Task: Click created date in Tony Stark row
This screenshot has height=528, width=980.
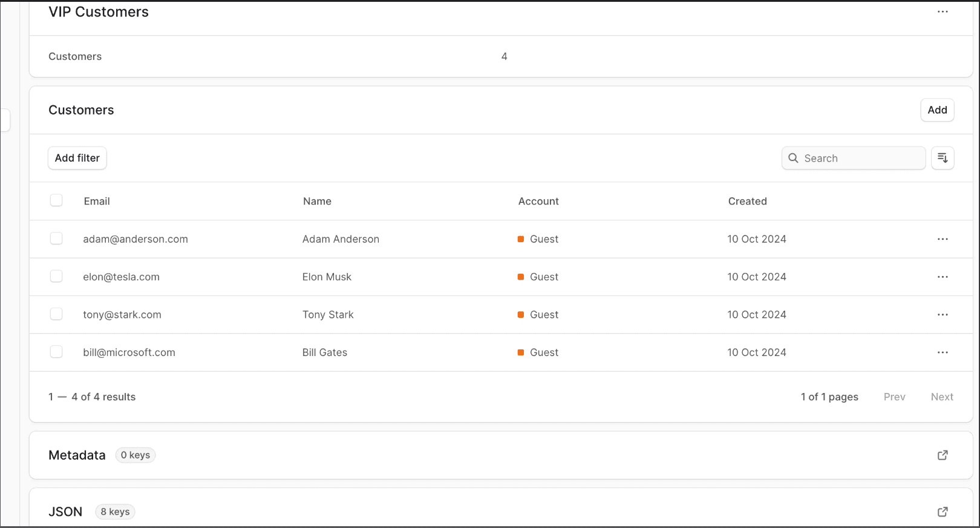Action: pyautogui.click(x=757, y=315)
